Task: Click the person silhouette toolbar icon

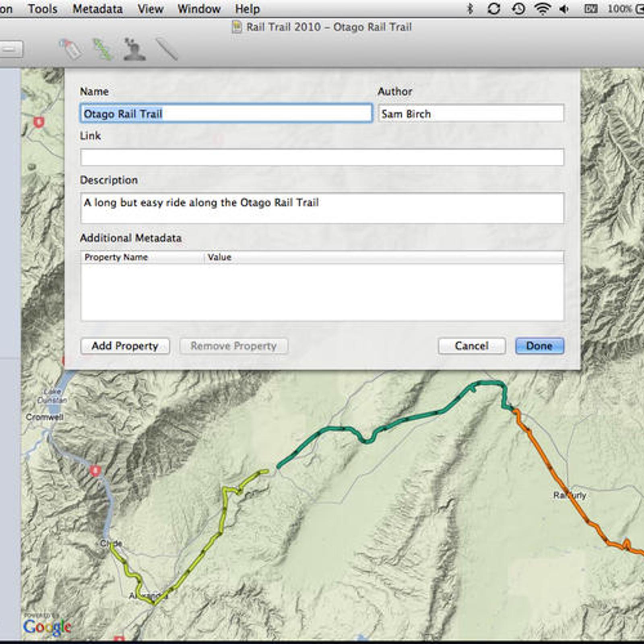Action: pyautogui.click(x=134, y=49)
